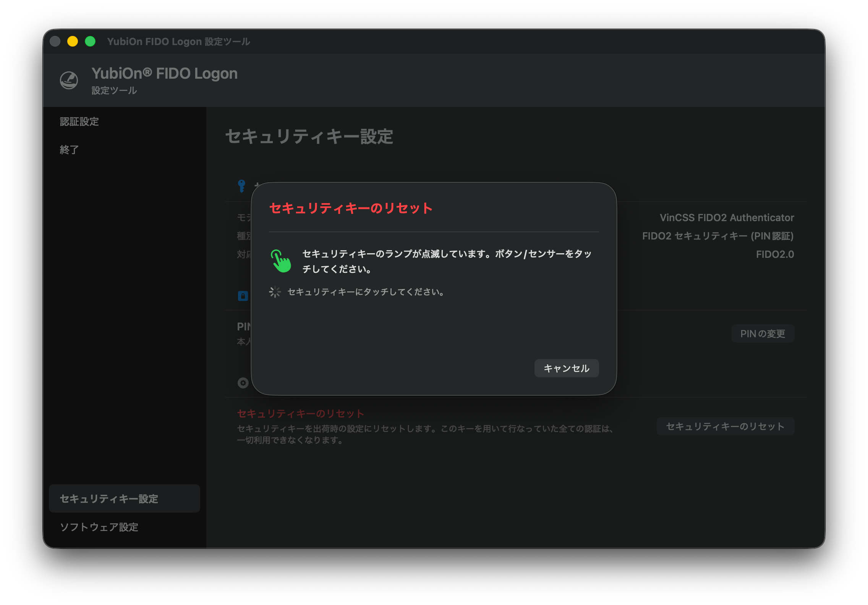Screen dimensions: 868x605
Task: Click the VinCSS FIDO2 Authenticator text
Action: [x=727, y=218]
